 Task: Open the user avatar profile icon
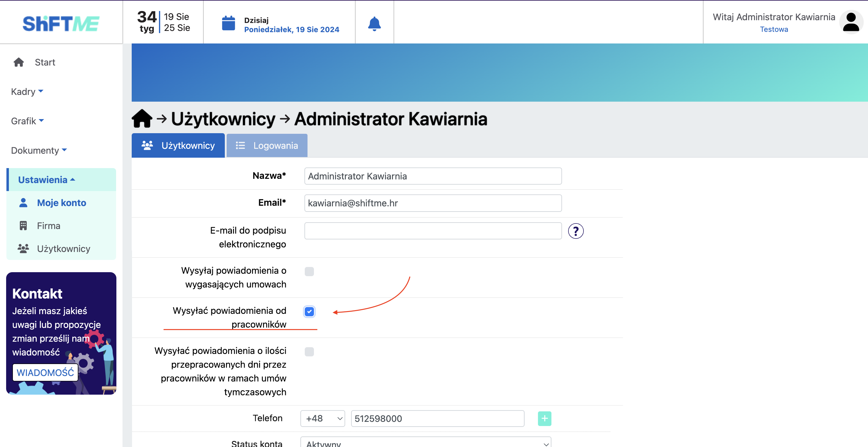coord(851,22)
